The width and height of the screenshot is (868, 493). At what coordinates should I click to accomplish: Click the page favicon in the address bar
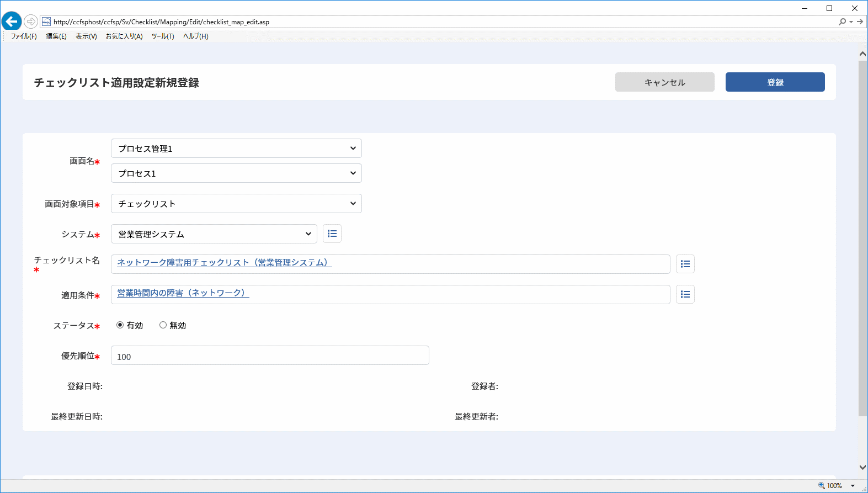point(46,22)
